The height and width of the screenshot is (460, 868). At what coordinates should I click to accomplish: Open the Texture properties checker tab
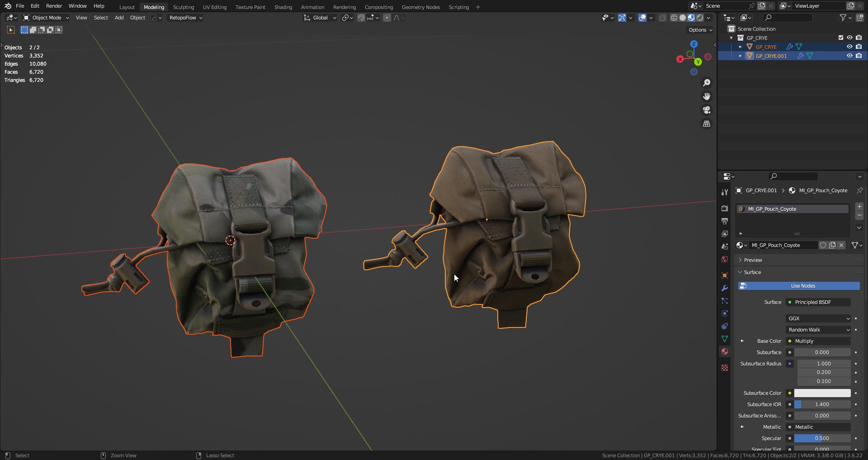pyautogui.click(x=725, y=368)
